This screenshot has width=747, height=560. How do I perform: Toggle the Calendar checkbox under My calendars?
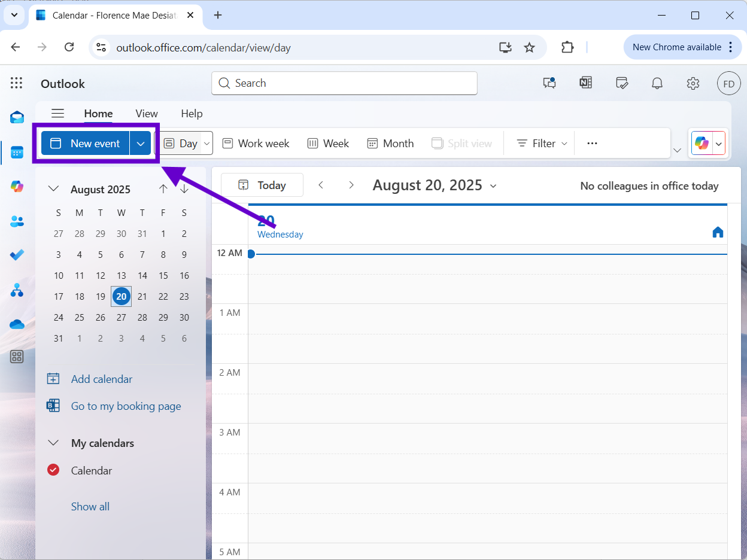click(53, 470)
